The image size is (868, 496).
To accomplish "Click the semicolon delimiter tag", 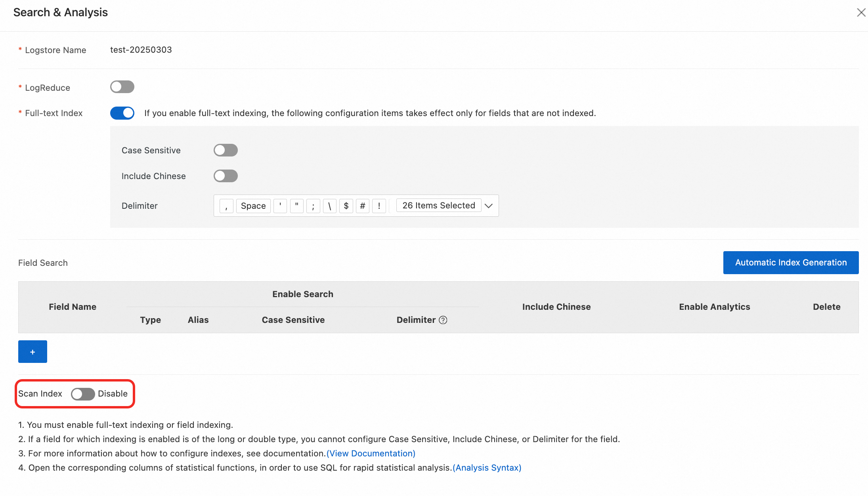I will pyautogui.click(x=313, y=206).
